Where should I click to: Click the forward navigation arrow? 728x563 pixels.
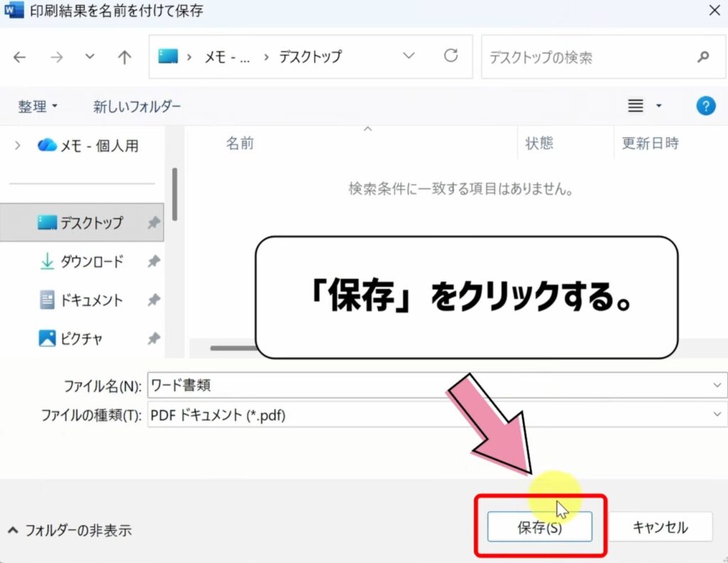coord(56,57)
